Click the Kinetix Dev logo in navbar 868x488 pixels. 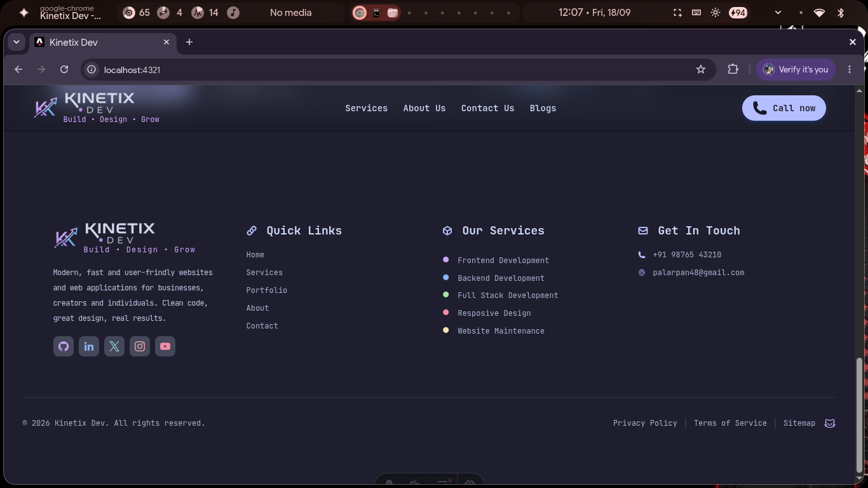click(x=97, y=107)
